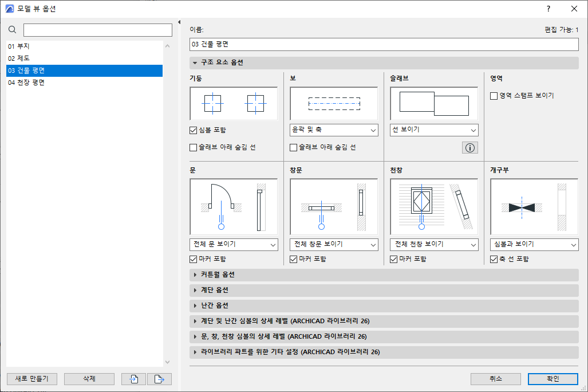This screenshot has width=588, height=392.
Task: Click the 이름 name input field
Action: click(x=384, y=44)
